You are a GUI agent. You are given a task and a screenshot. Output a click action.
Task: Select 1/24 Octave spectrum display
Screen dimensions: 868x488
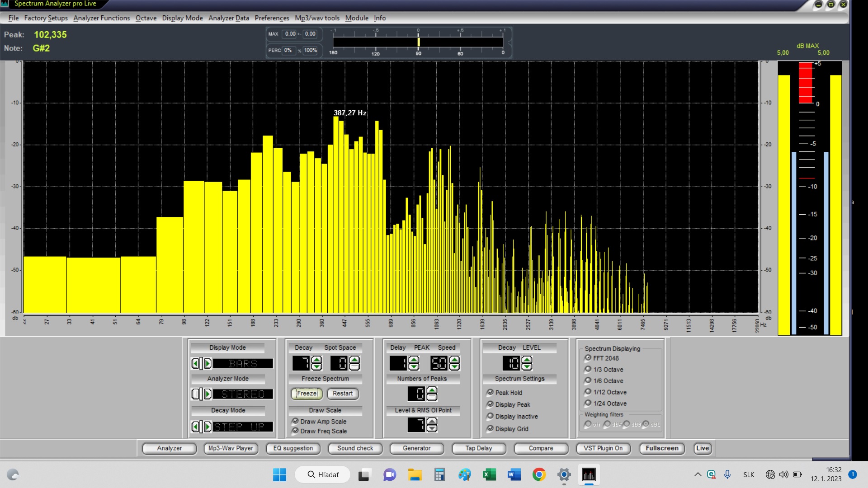click(588, 403)
